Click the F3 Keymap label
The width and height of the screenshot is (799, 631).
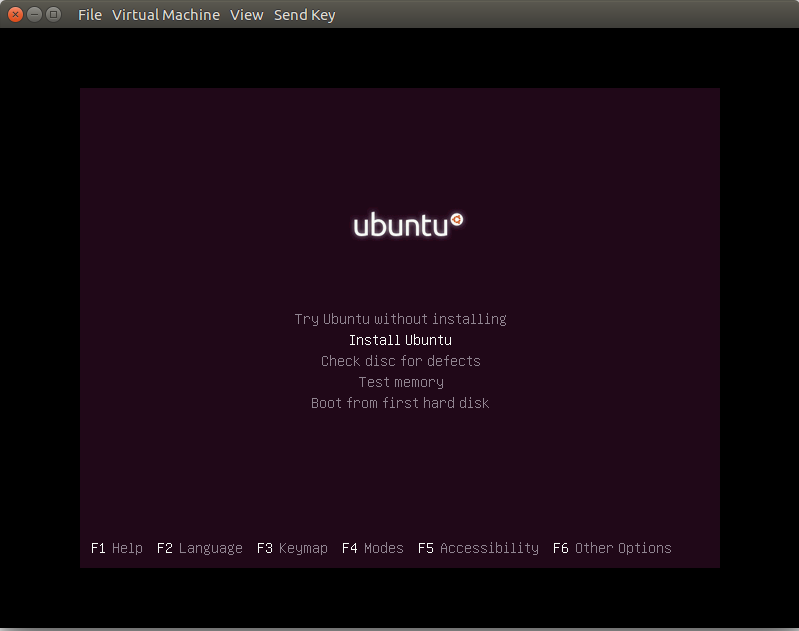(292, 548)
